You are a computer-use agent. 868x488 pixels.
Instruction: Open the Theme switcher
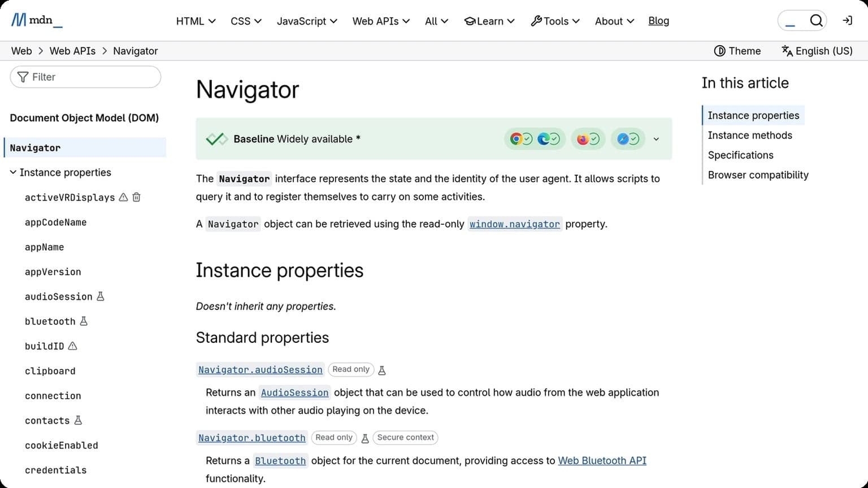737,51
